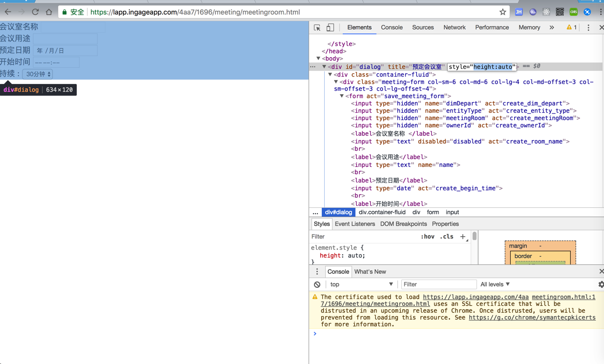Open console settings gear
This screenshot has width=604, height=364.
601,284
